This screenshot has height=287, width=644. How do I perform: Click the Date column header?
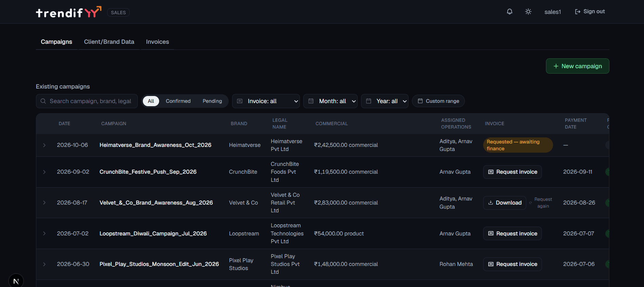(x=64, y=123)
